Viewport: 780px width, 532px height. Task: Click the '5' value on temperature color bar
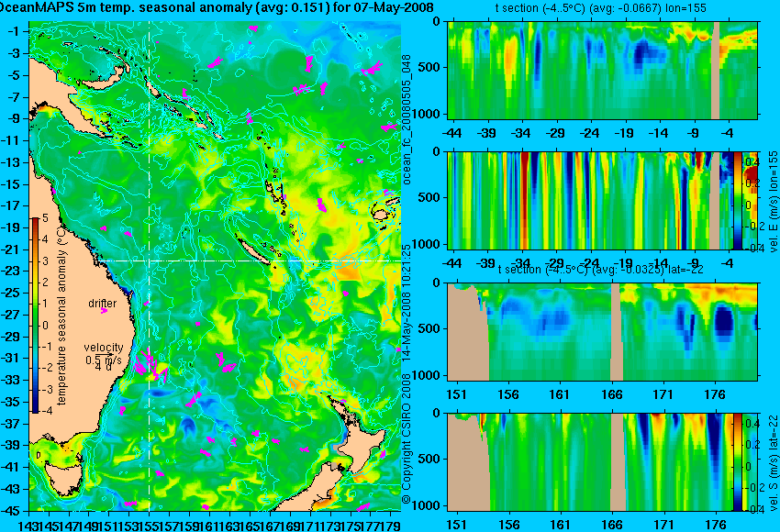(x=46, y=218)
